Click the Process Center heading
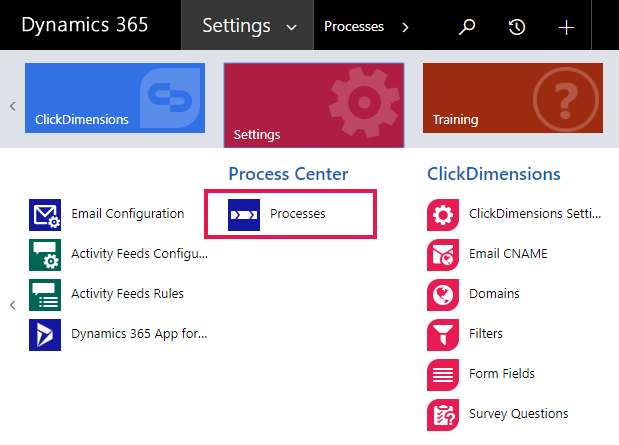 (x=288, y=174)
